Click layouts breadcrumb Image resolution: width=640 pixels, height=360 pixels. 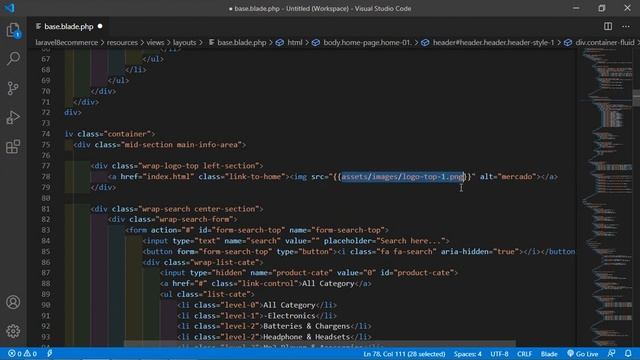(x=184, y=42)
